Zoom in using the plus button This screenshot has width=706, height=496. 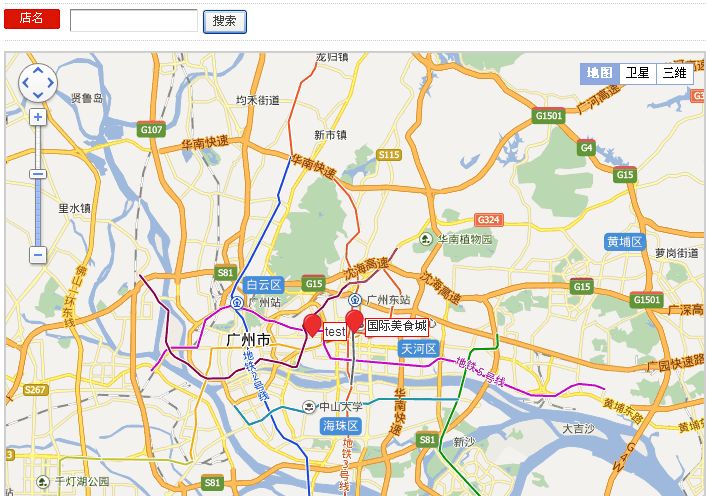[38, 117]
